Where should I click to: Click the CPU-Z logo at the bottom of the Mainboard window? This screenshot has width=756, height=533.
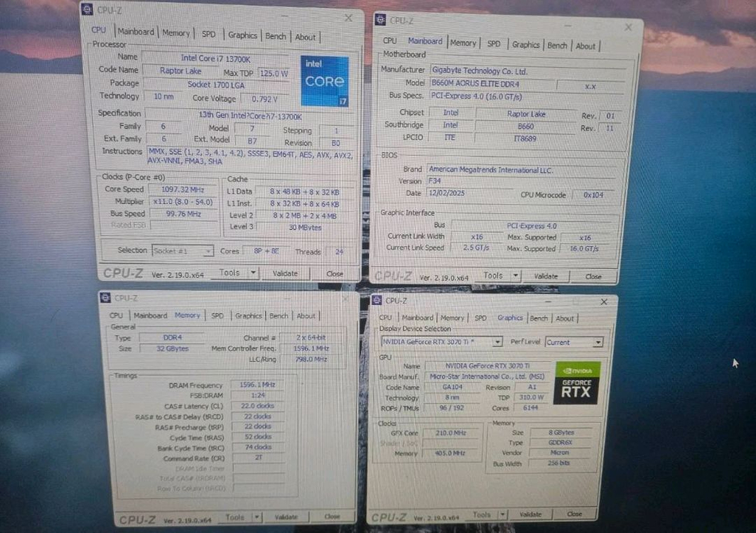(x=394, y=276)
